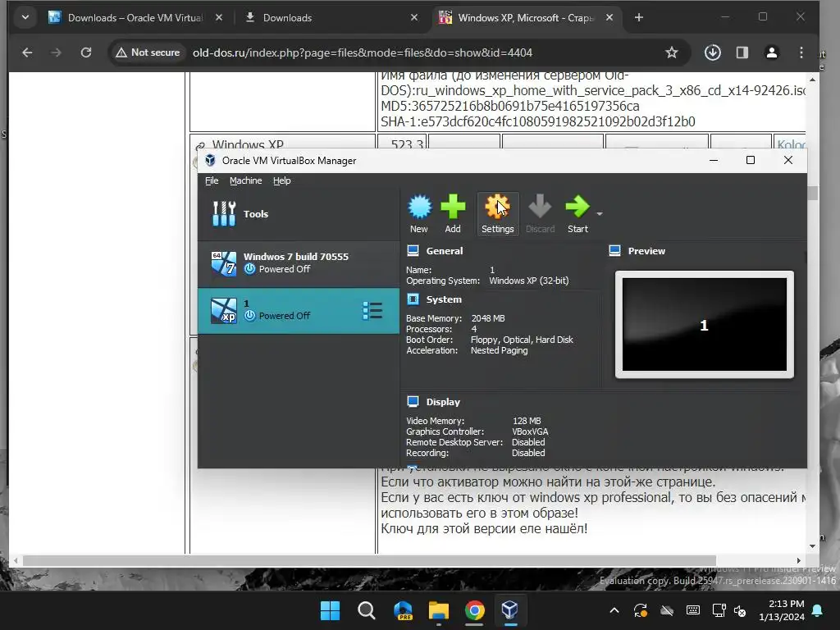Open the Windows Start menu
Viewport: 840px width, 630px height.
330,610
